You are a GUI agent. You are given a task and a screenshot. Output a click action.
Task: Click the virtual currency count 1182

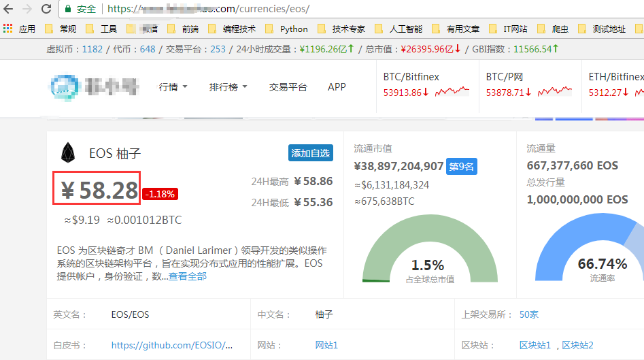(x=92, y=49)
